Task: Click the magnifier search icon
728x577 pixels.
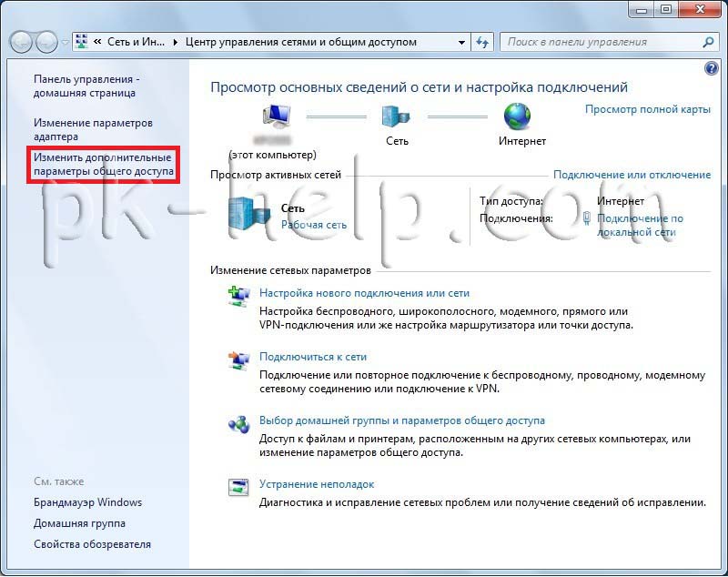Action: [708, 42]
